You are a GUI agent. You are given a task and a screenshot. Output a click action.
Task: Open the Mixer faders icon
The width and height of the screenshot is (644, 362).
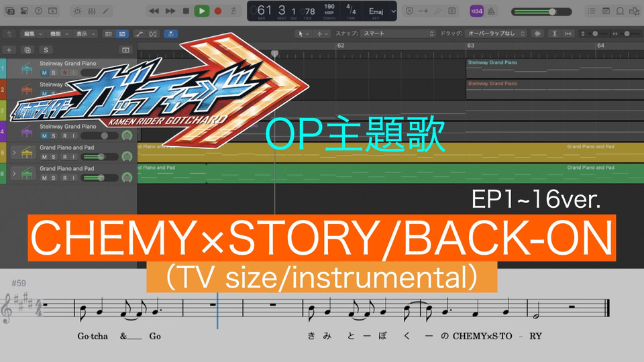(x=92, y=11)
